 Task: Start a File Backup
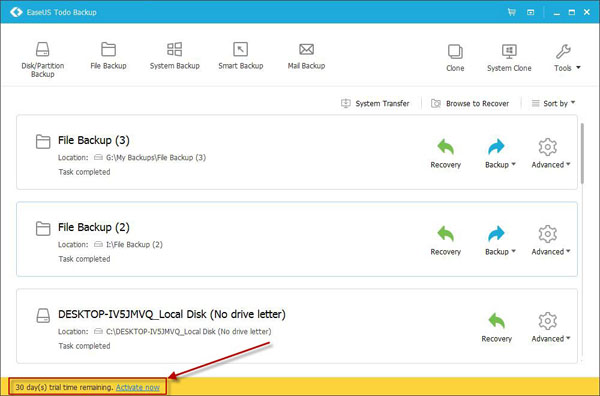[x=108, y=56]
